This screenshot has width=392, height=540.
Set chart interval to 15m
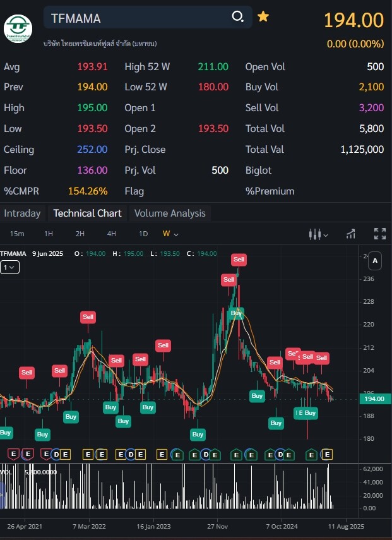17,234
